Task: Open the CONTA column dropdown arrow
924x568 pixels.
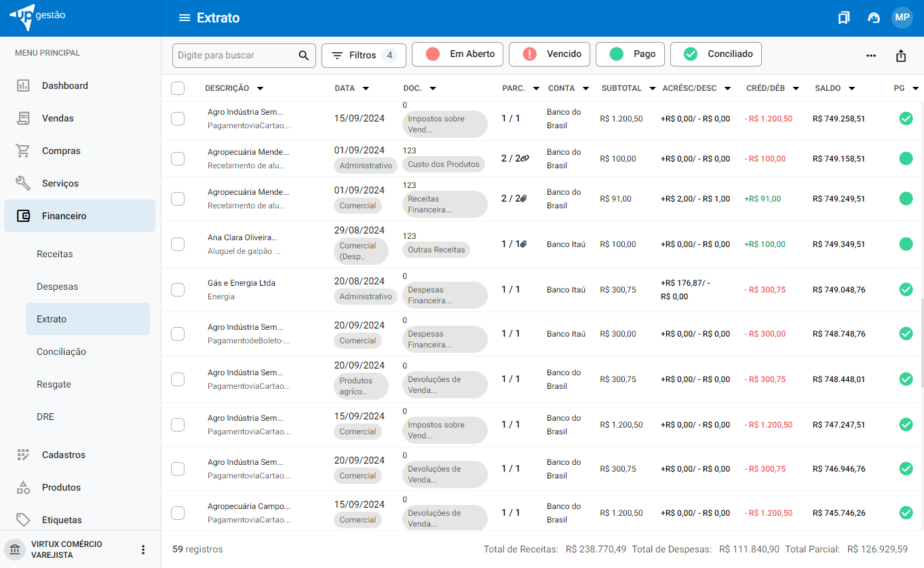Action: click(x=585, y=88)
